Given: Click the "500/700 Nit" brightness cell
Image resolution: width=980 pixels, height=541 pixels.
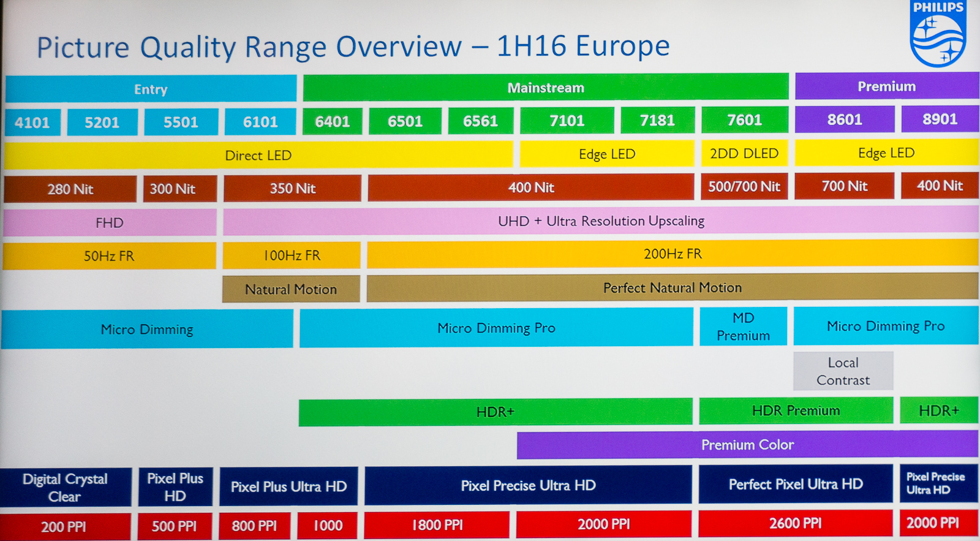Looking at the screenshot, I should 744,186.
